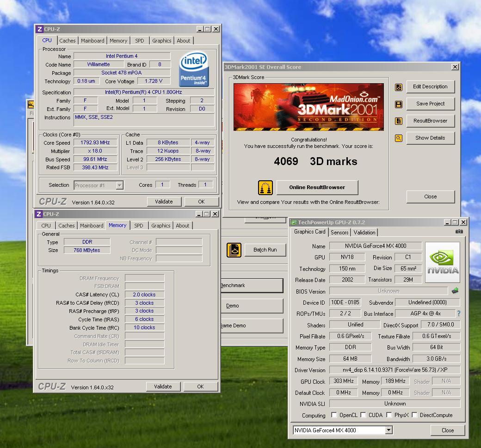Click OK in bottom CPU-Z window
The image size is (481, 448).
click(x=200, y=387)
